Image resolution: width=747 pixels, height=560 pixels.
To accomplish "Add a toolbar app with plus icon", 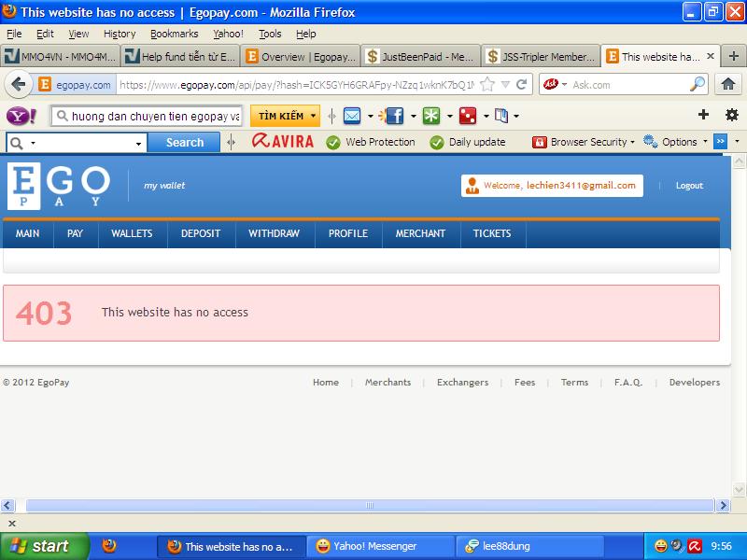I will point(703,115).
